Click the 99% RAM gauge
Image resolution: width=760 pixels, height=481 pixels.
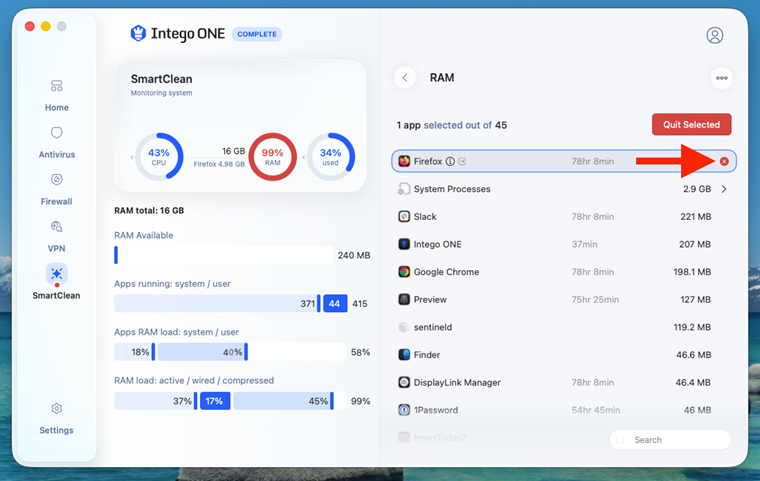coord(272,157)
